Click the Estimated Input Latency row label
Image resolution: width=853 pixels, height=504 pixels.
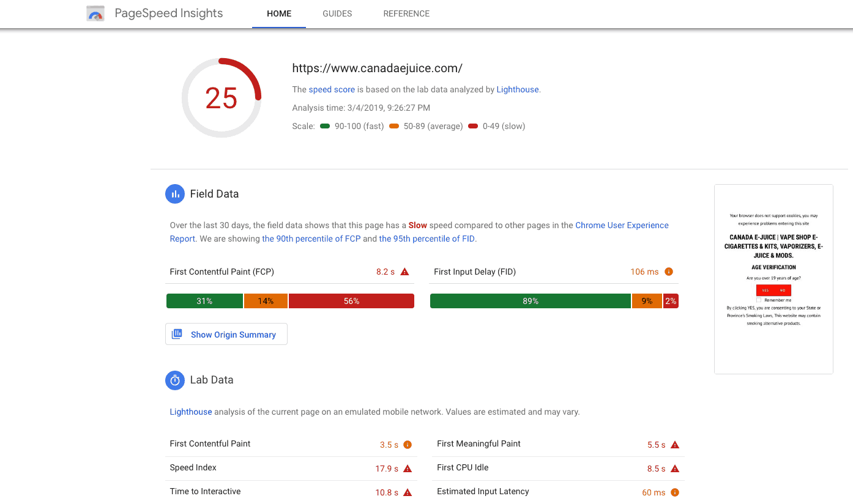[483, 491]
